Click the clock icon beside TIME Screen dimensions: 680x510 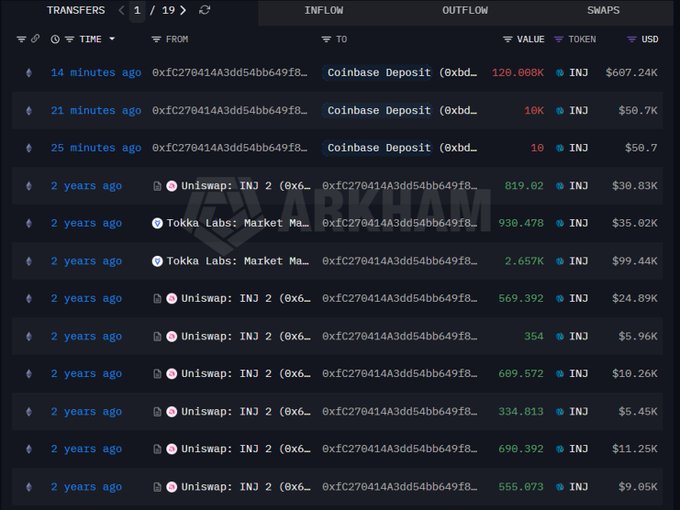[55, 39]
